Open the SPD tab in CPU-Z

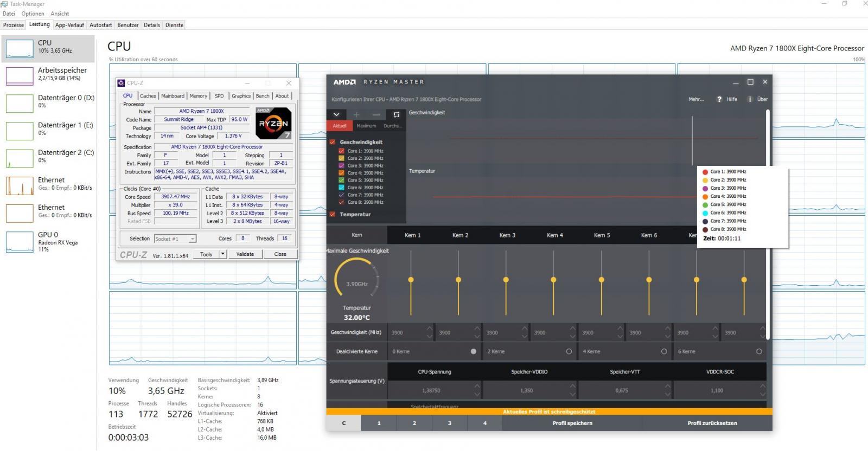coord(219,96)
